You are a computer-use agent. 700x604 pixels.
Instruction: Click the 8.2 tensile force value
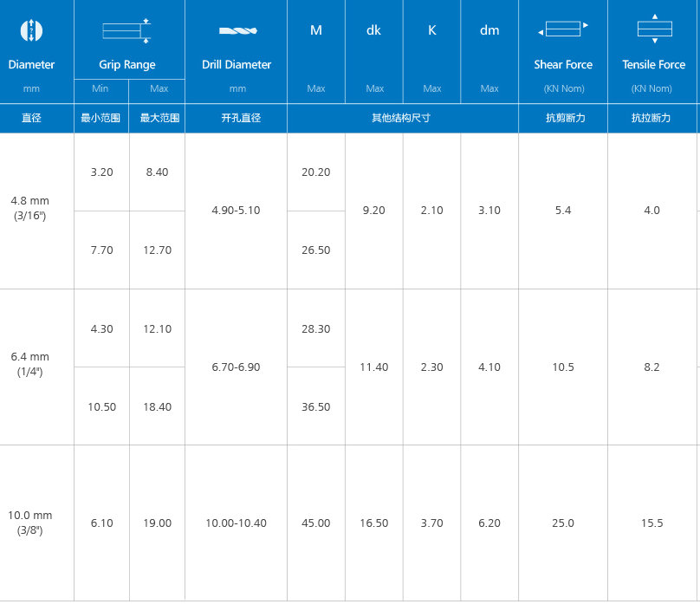pos(652,367)
